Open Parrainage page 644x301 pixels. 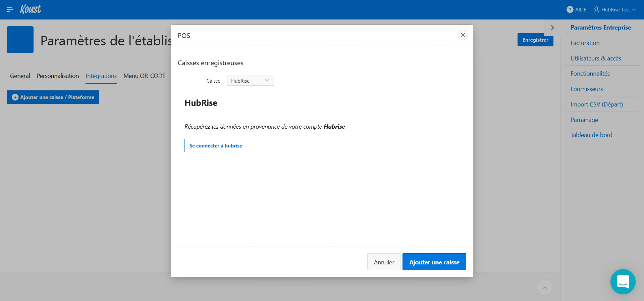584,120
